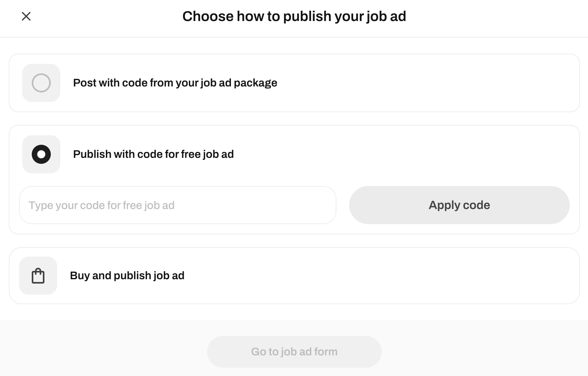The image size is (588, 376).
Task: Close the publish job ad dialog
Action: (26, 16)
